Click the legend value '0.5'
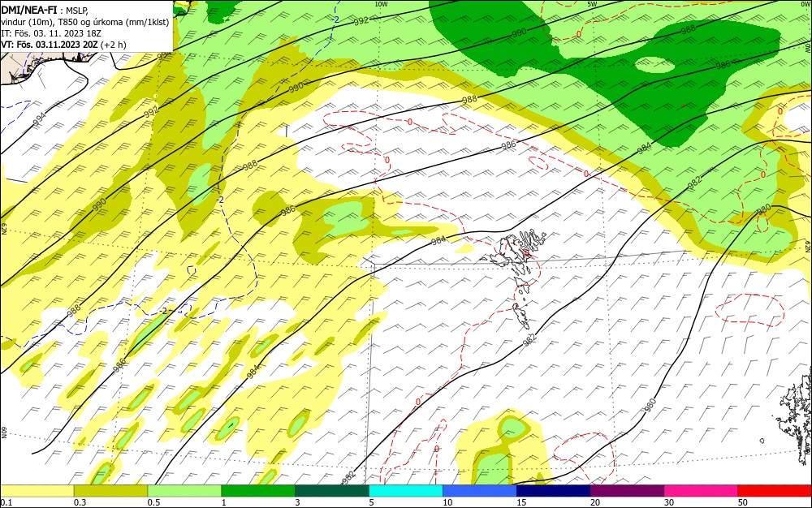The width and height of the screenshot is (812, 508). click(153, 502)
